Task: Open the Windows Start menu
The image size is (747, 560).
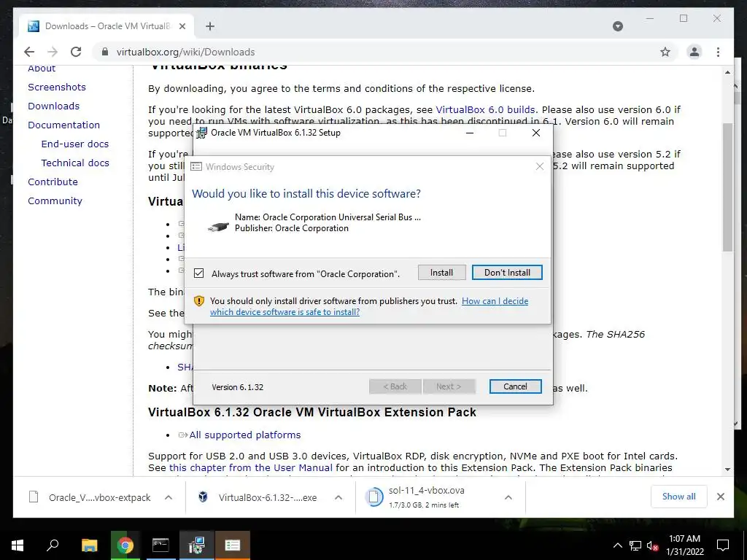Action: coord(18,545)
